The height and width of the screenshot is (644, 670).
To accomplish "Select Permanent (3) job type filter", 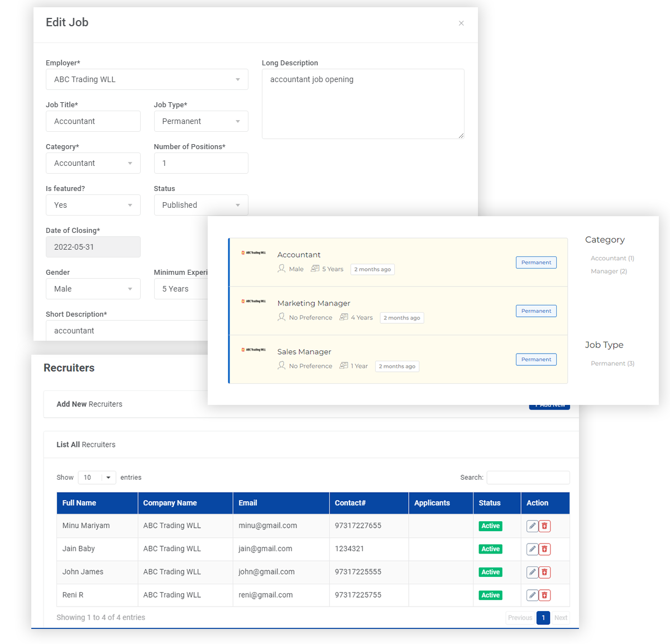I will tap(612, 364).
